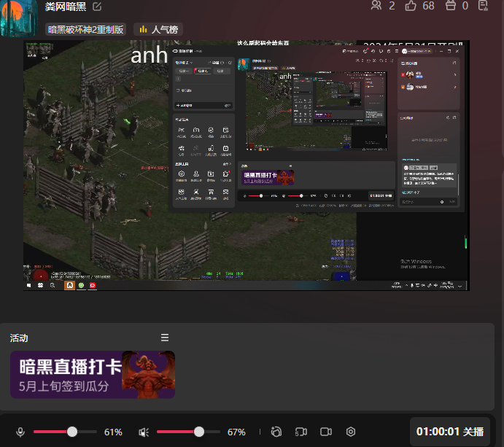
Task: Mute the microphone icon
Action: [x=20, y=432]
